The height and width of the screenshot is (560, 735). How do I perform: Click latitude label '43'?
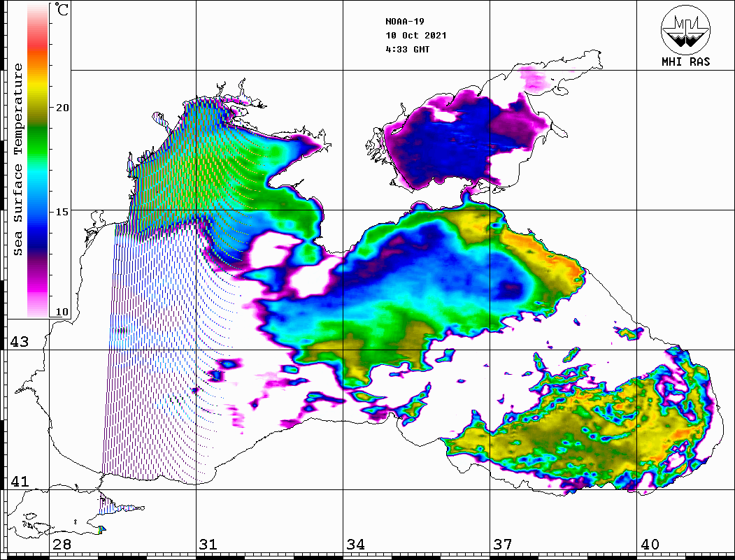20,342
